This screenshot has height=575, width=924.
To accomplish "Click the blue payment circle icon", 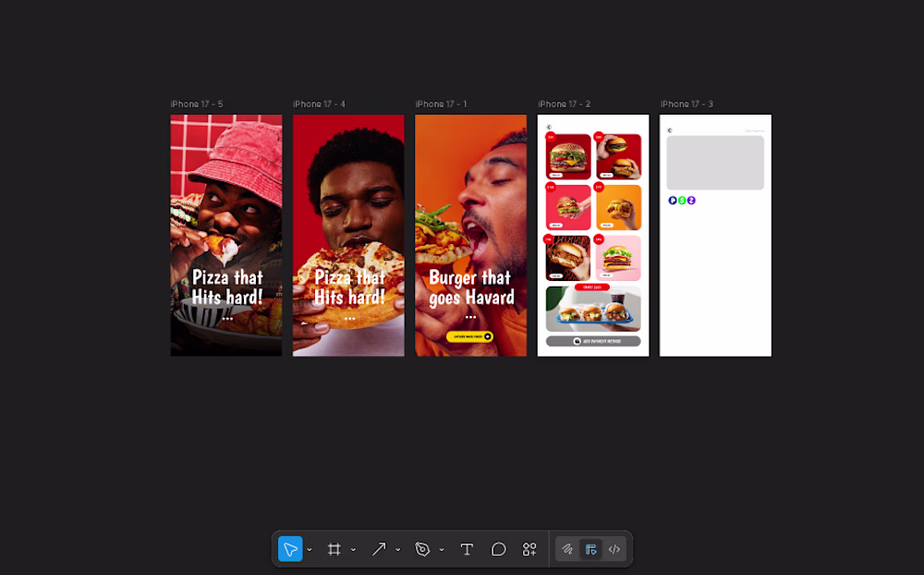I will click(x=673, y=201).
